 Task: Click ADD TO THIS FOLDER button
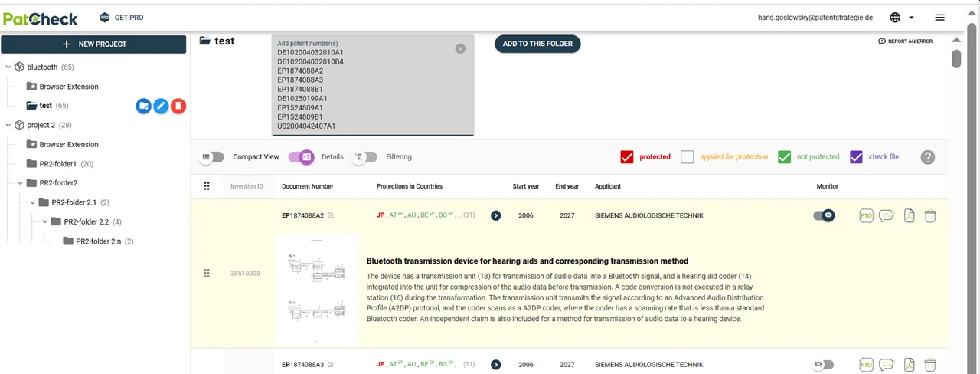pyautogui.click(x=537, y=44)
